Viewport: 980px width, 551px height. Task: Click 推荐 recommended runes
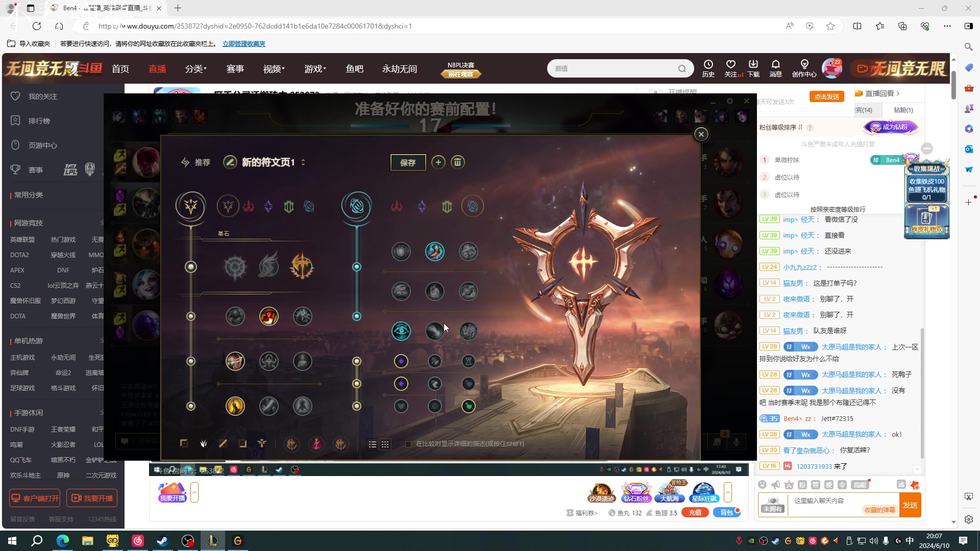pos(196,162)
